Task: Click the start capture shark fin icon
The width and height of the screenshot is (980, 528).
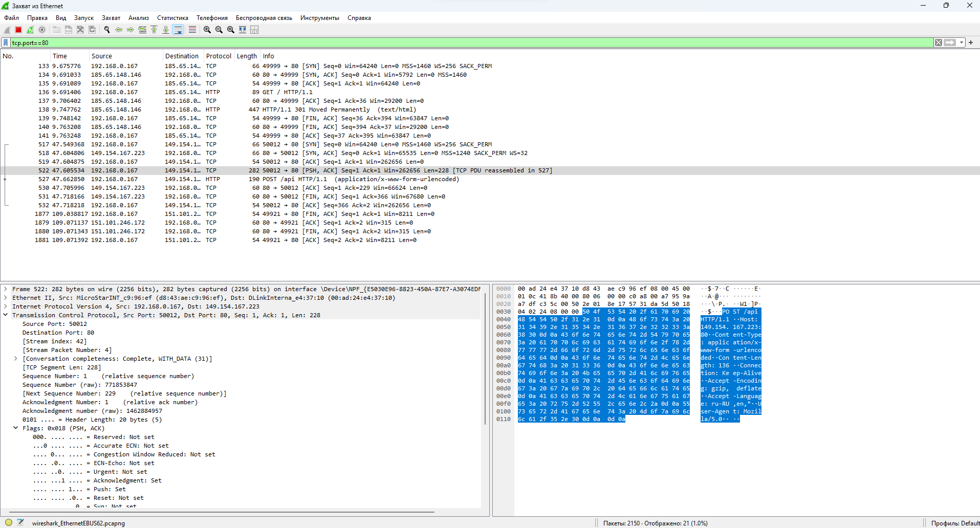Action: tap(7, 30)
